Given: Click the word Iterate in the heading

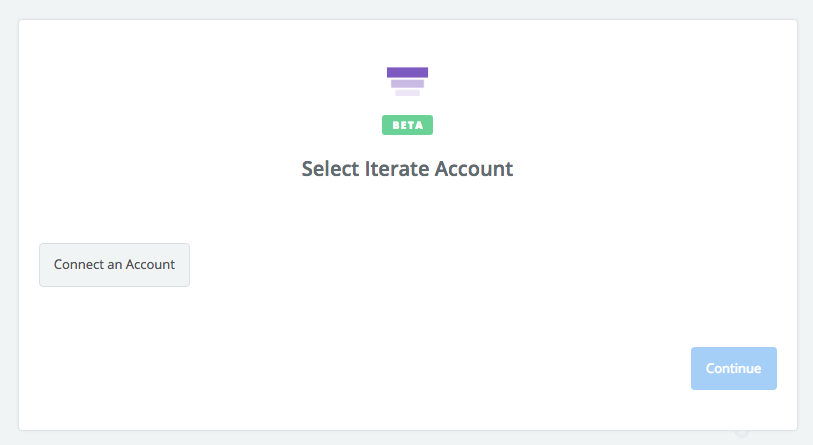Looking at the screenshot, I should click(x=397, y=169).
